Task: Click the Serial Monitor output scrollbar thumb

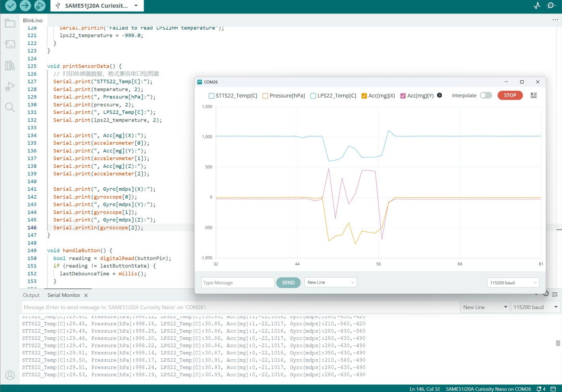Action: (558, 343)
